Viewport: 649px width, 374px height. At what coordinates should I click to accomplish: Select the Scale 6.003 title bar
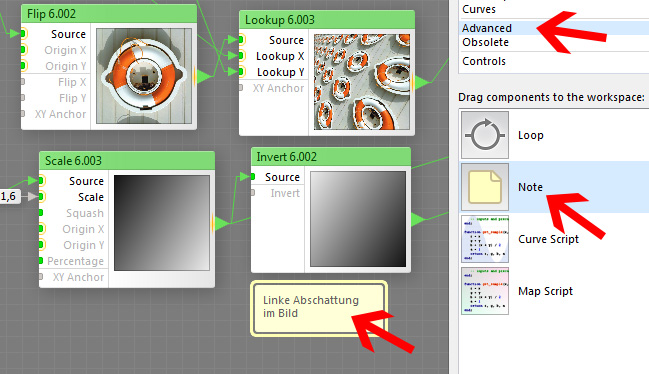point(127,161)
